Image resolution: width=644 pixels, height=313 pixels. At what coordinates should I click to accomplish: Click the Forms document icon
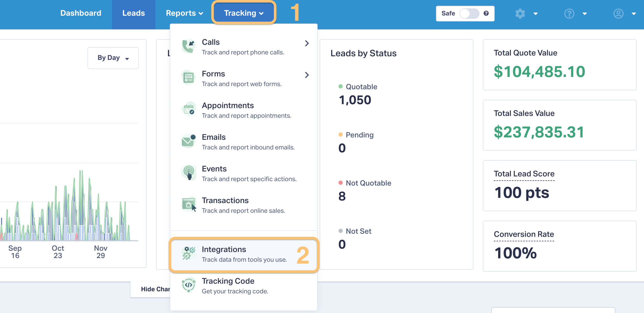click(189, 78)
